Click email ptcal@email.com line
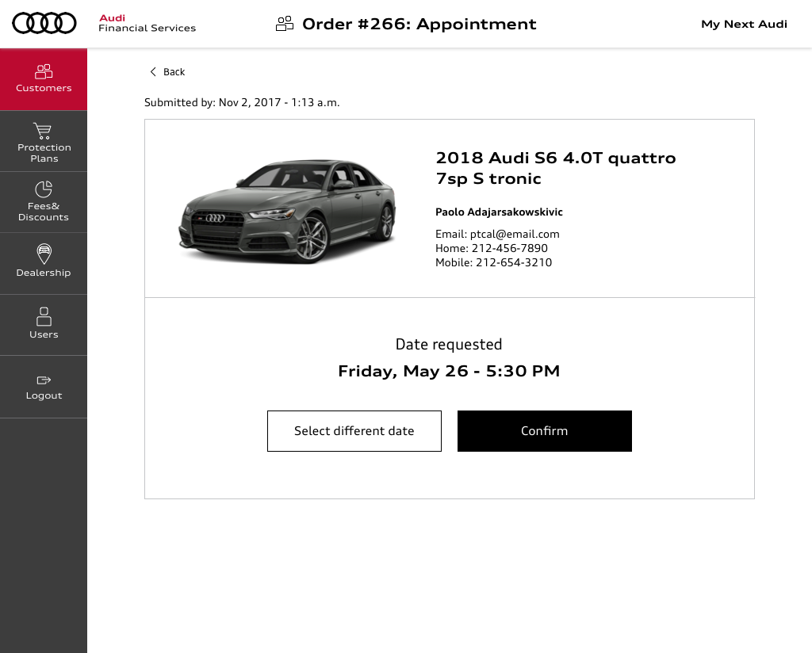 point(497,235)
